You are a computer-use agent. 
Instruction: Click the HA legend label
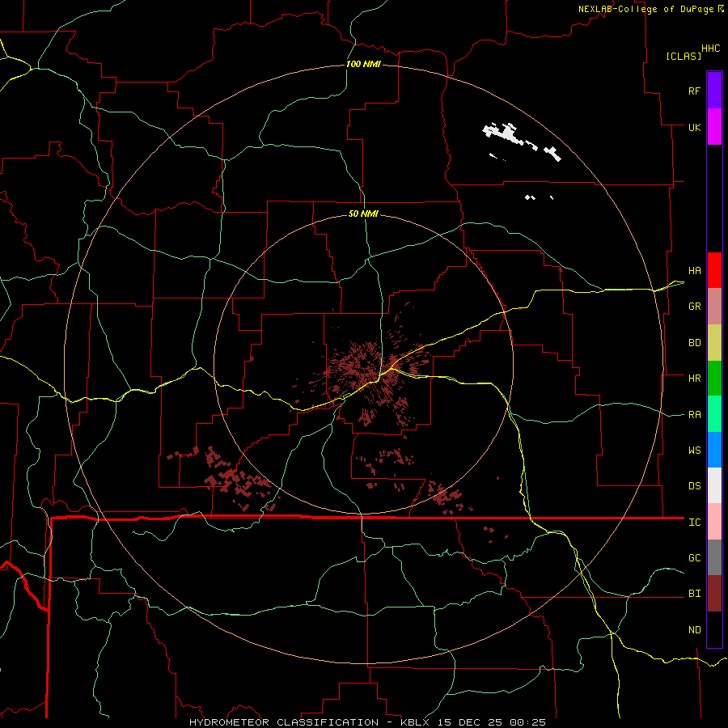[694, 271]
